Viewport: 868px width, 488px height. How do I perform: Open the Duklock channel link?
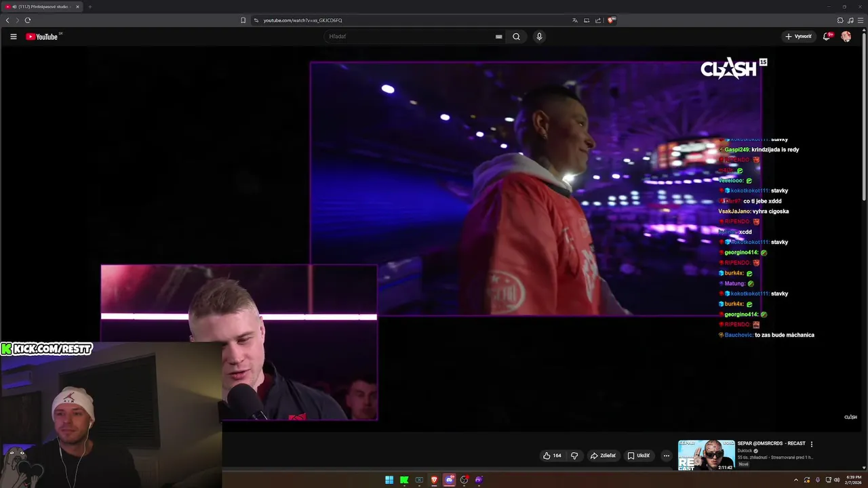(745, 451)
